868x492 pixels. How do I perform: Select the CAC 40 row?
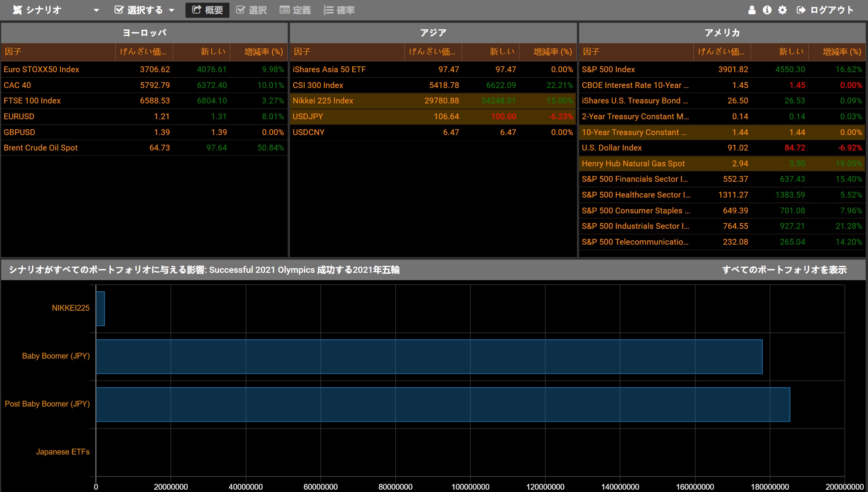[144, 85]
